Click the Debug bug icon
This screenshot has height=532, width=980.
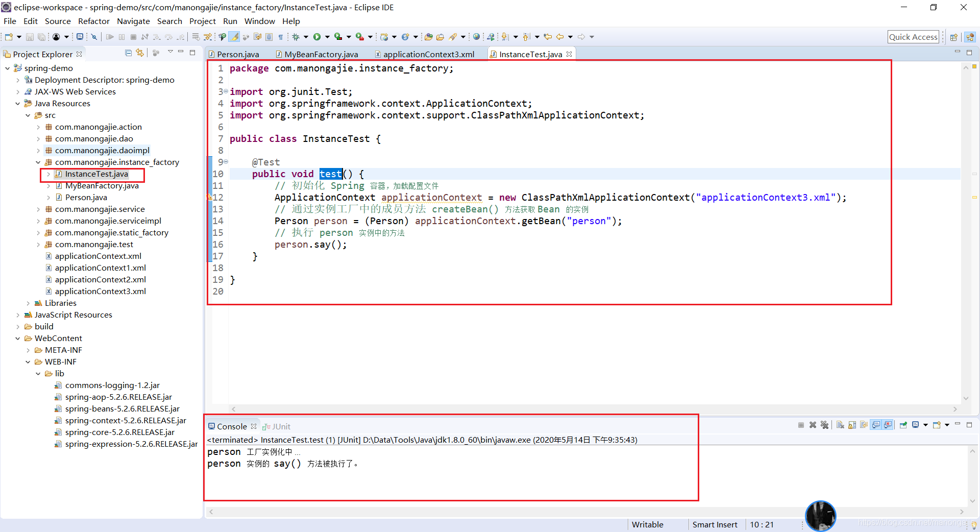coord(296,37)
